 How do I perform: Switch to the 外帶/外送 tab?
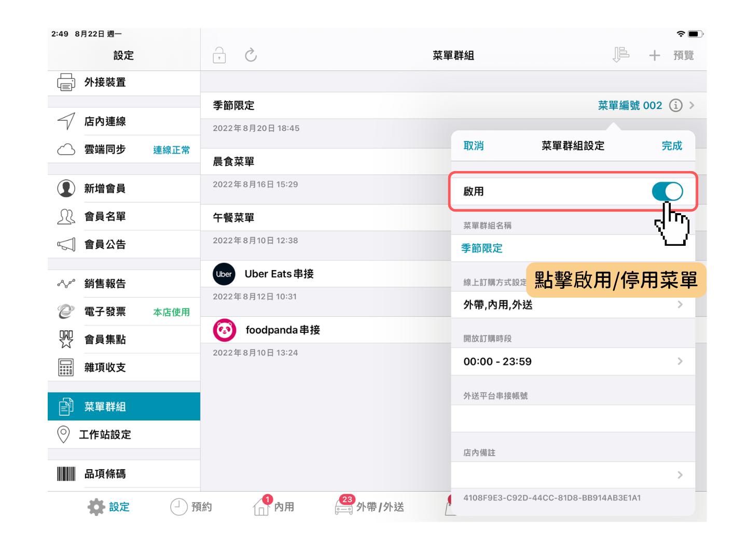[369, 507]
